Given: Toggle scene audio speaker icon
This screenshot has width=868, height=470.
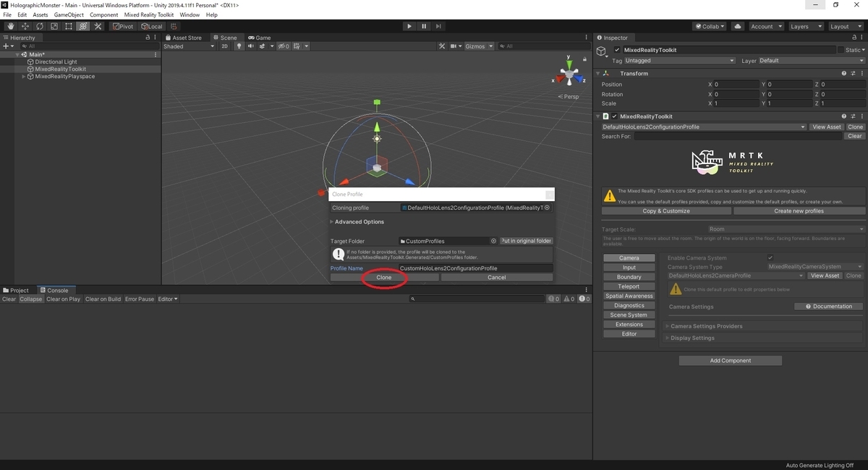Looking at the screenshot, I should [250, 46].
